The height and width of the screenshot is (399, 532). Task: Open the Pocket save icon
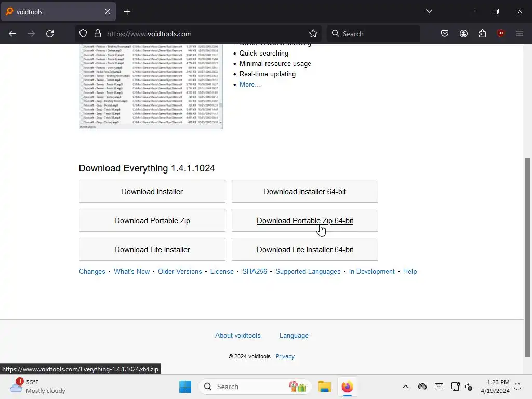(x=445, y=34)
